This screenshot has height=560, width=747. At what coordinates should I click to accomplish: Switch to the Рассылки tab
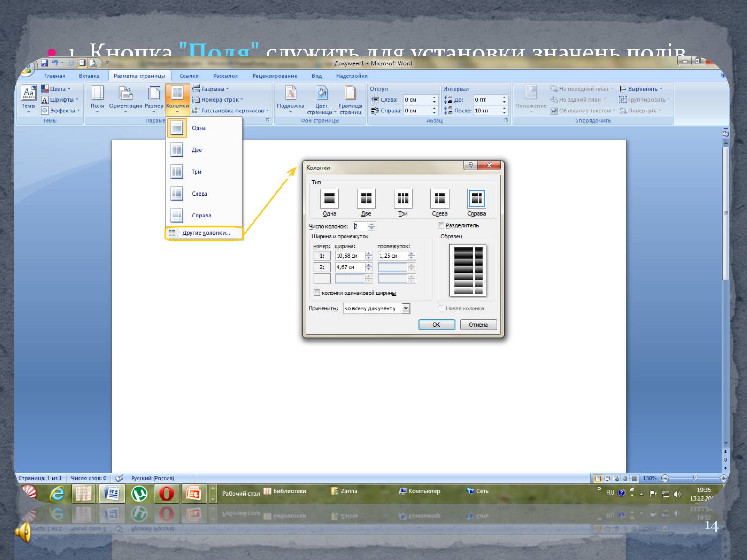pos(226,76)
